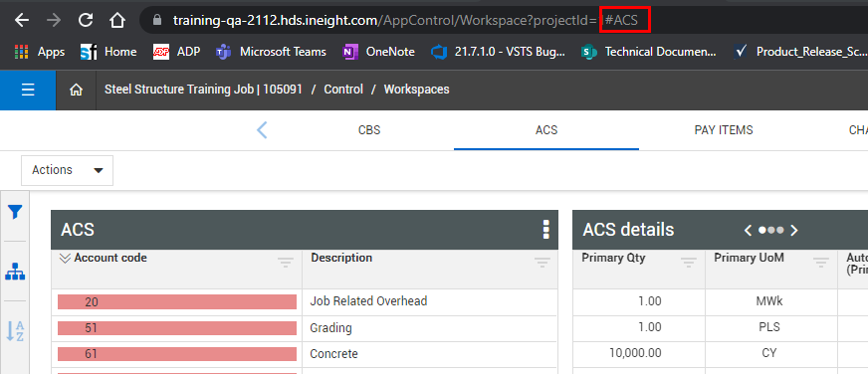Open the Primary Qty column filter
The height and width of the screenshot is (374, 868).
click(689, 263)
